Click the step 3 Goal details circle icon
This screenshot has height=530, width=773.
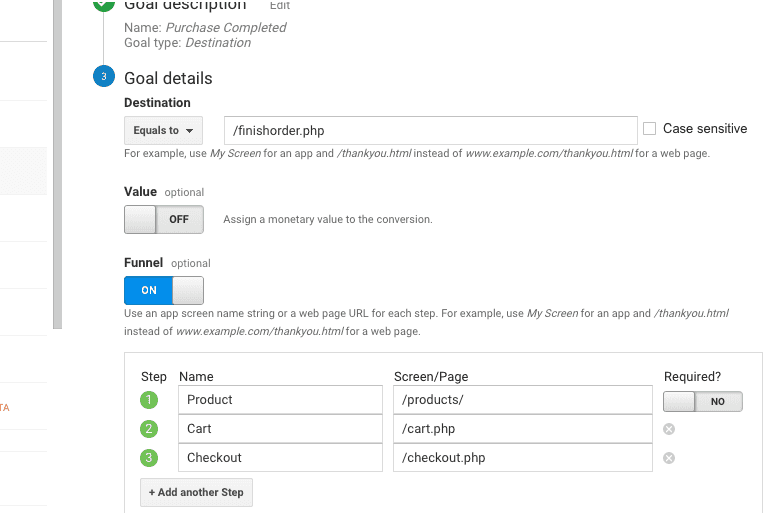point(103,77)
